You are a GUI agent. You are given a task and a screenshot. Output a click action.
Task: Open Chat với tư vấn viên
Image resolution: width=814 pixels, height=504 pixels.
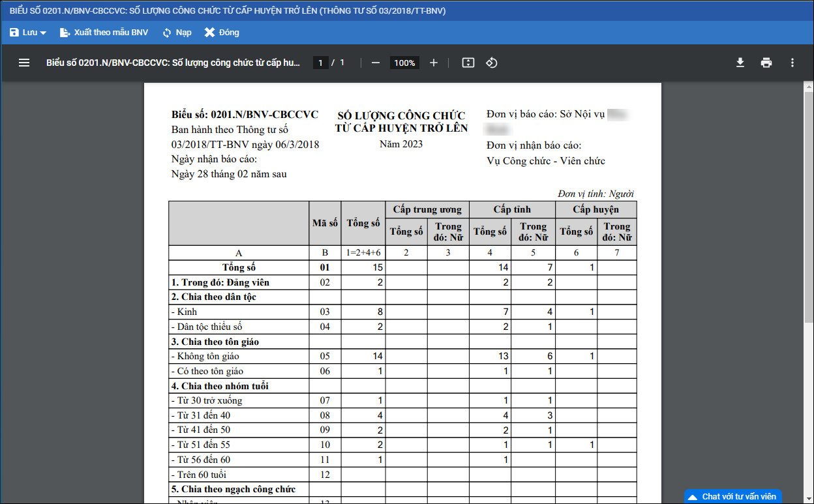[738, 496]
